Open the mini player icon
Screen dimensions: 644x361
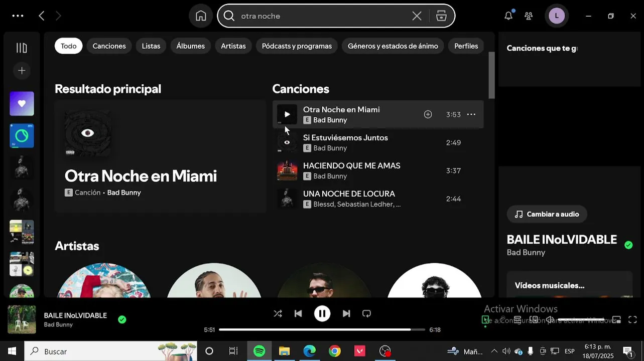pos(617,320)
